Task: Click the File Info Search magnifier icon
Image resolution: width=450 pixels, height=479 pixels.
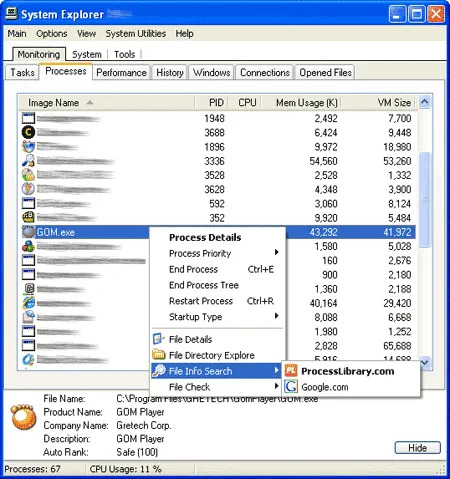Action: pos(159,371)
